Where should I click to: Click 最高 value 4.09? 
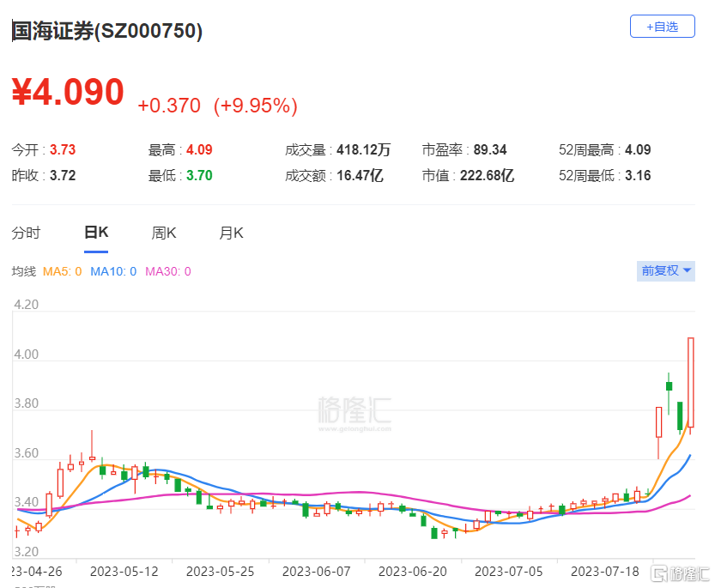199,149
